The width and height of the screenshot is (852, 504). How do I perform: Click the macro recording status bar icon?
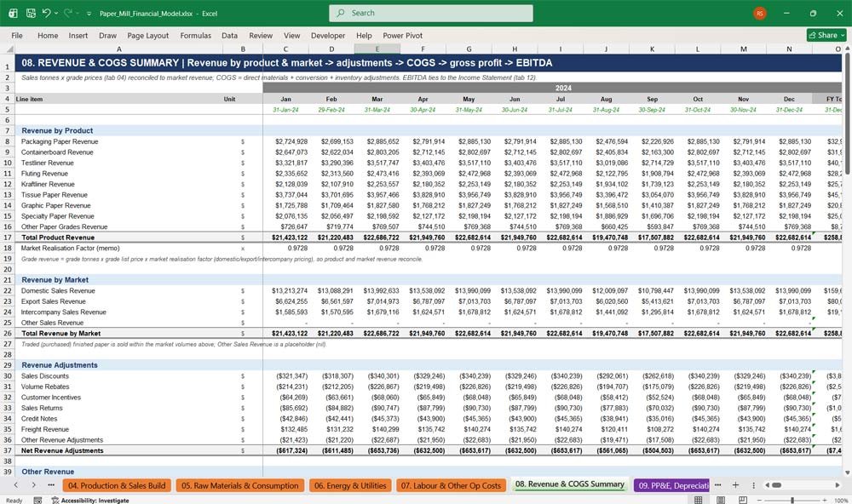(37, 501)
